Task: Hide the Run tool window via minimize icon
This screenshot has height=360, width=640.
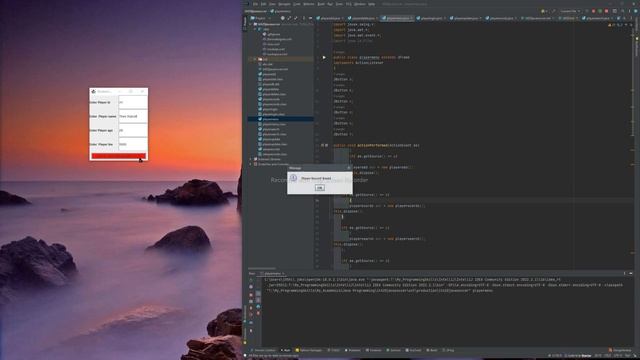Action: point(631,273)
